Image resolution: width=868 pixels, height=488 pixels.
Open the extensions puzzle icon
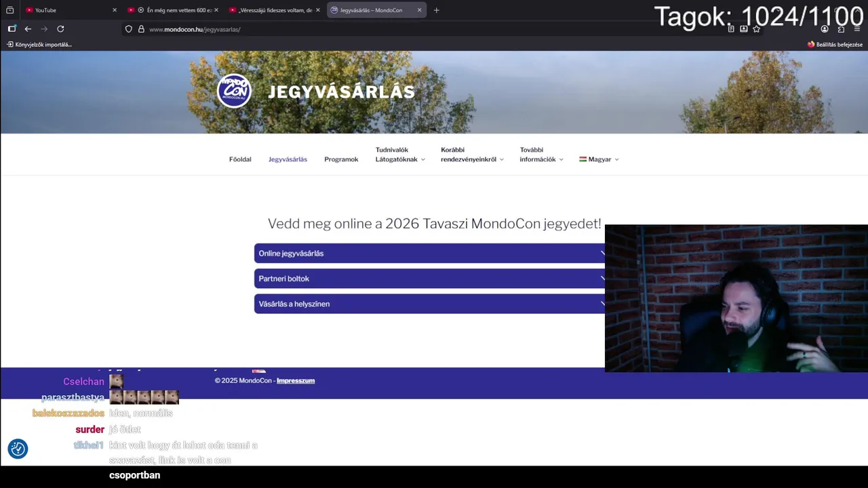(841, 29)
